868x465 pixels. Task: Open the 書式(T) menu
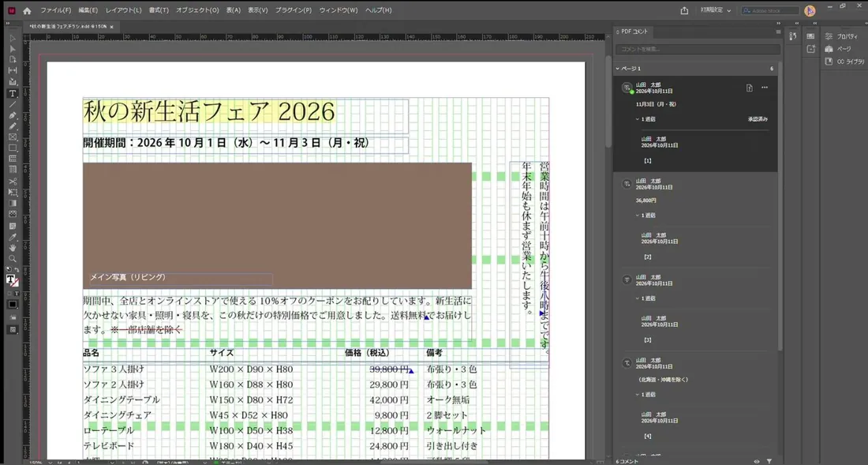159,10
